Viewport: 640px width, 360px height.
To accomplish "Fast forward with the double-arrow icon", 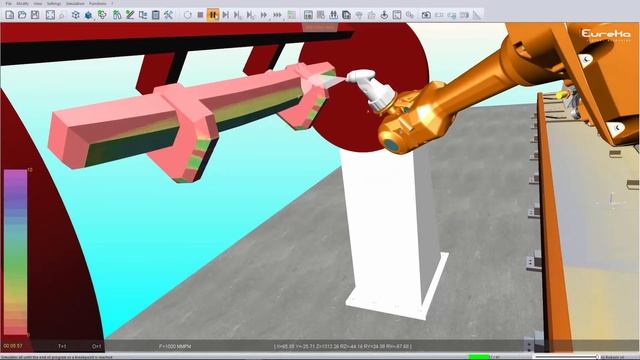I will pyautogui.click(x=264, y=15).
